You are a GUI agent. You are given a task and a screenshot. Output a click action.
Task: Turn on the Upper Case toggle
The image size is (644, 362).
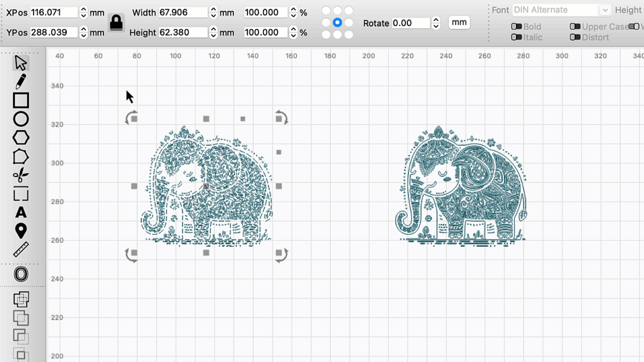575,27
